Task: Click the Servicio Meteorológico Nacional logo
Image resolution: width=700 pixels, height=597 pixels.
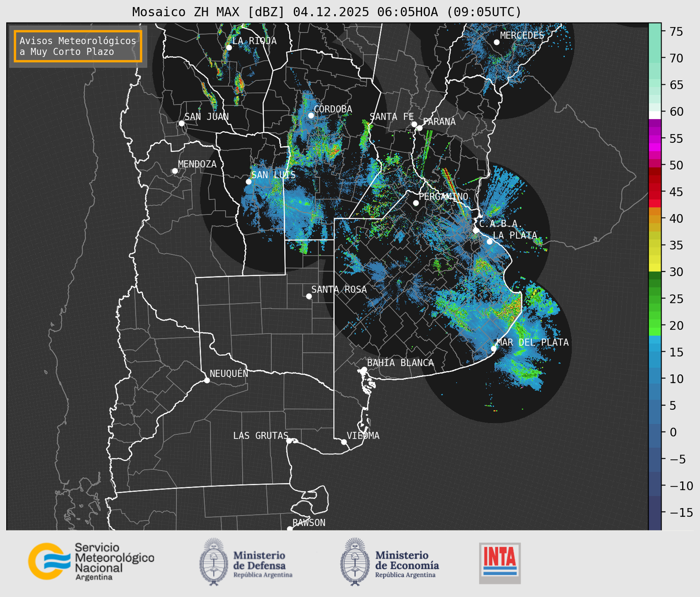Action: [x=91, y=561]
